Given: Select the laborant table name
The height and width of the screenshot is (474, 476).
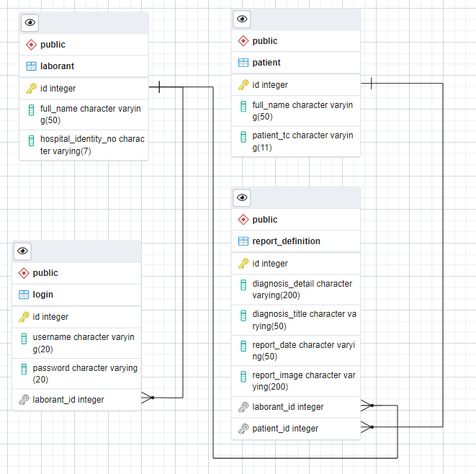Looking at the screenshot, I should [57, 66].
